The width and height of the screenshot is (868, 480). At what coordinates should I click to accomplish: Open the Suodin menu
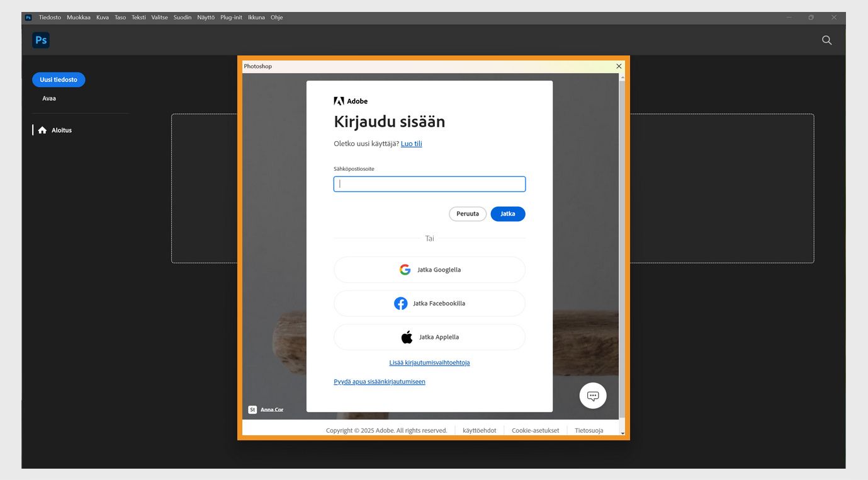pyautogui.click(x=182, y=17)
